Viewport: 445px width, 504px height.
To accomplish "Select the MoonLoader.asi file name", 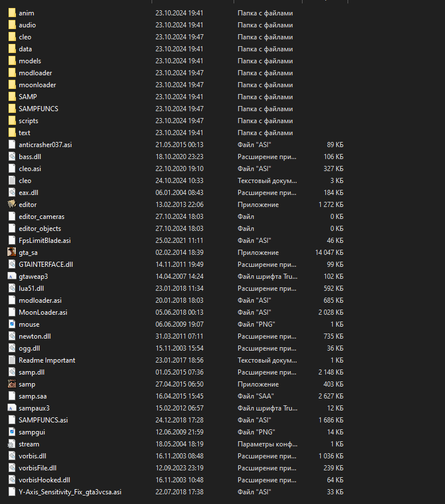I will point(43,312).
